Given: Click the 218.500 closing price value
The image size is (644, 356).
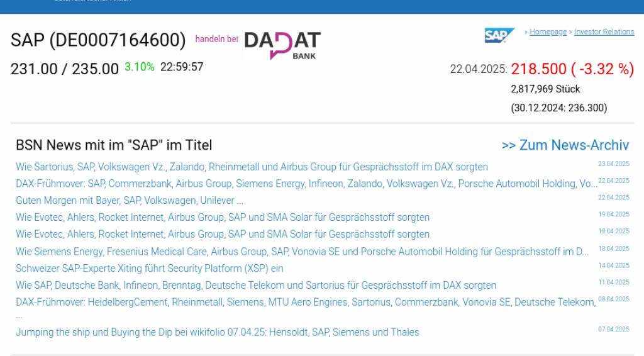Looking at the screenshot, I should pos(538,69).
